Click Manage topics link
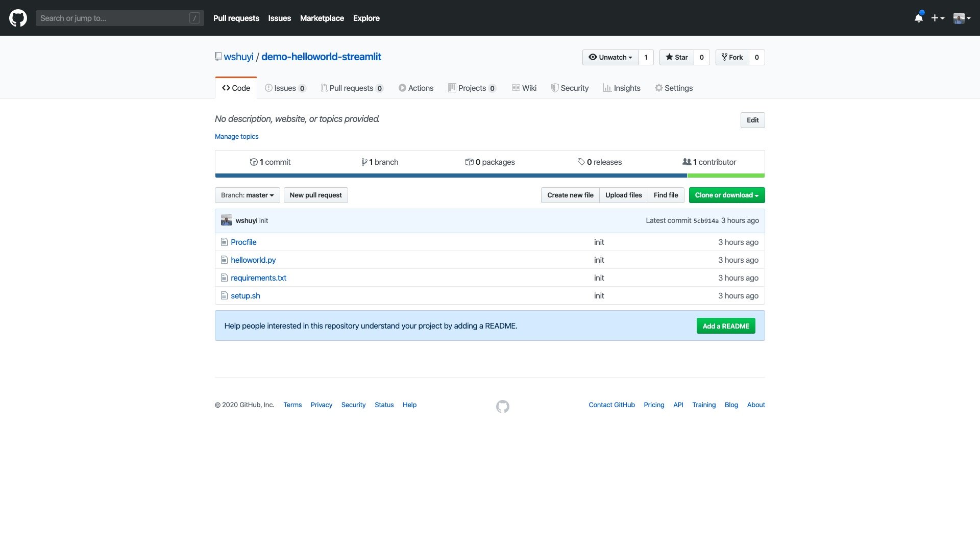Screen dimensions: 980x551 point(236,136)
